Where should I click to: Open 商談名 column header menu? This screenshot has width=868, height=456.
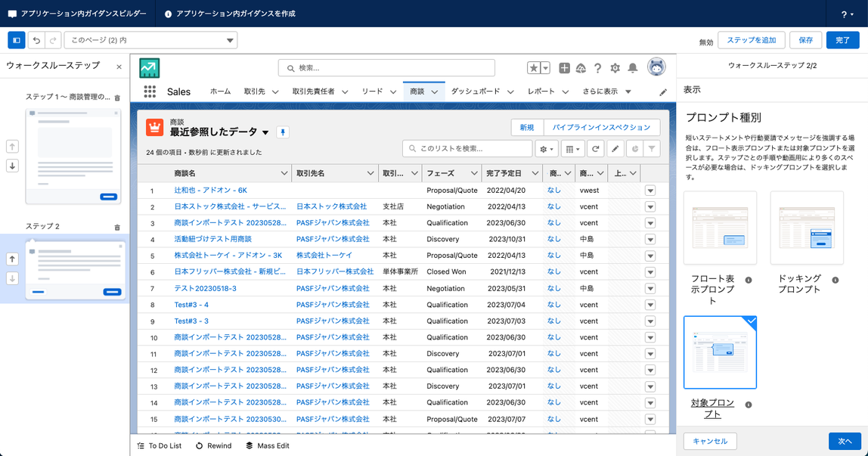[x=284, y=174]
